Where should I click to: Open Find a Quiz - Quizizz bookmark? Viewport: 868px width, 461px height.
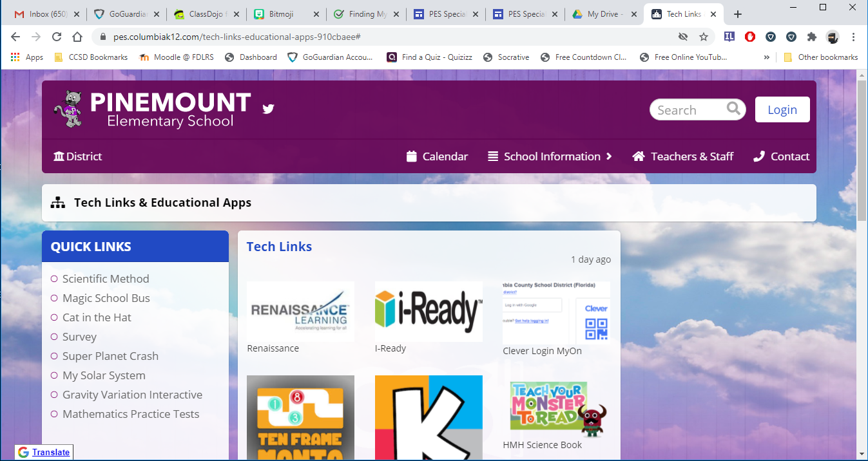[430, 57]
